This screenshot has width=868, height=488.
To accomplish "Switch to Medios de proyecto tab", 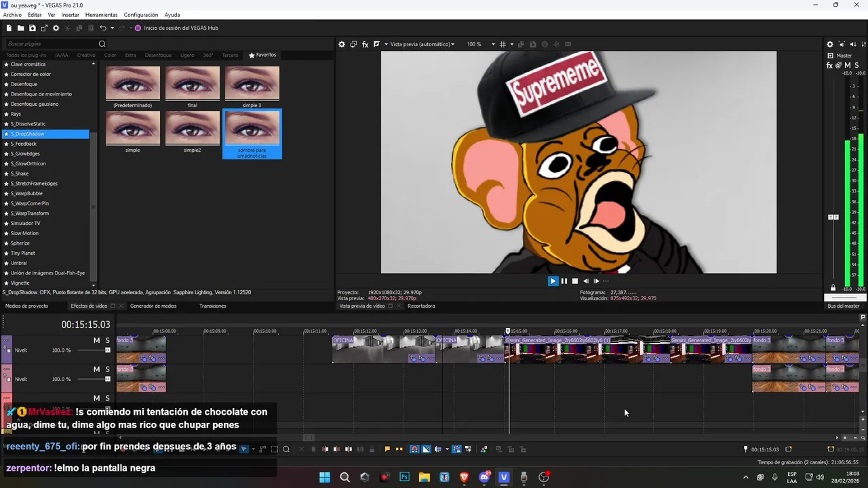I will 27,306.
